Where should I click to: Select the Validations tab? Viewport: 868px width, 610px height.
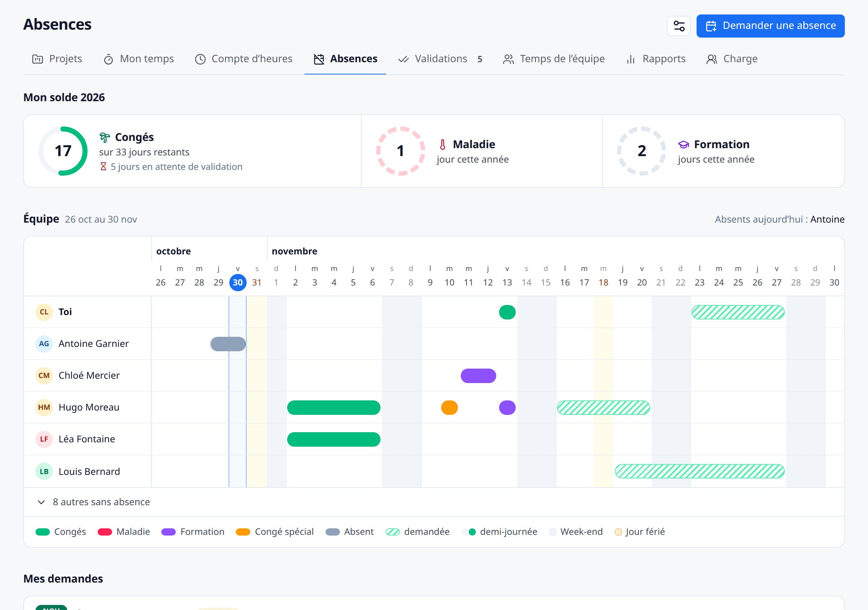(441, 59)
